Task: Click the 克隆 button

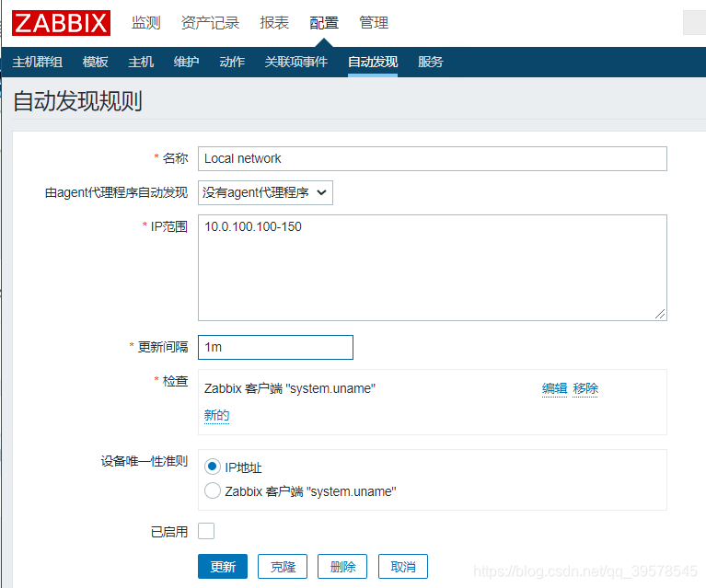Action: (283, 567)
